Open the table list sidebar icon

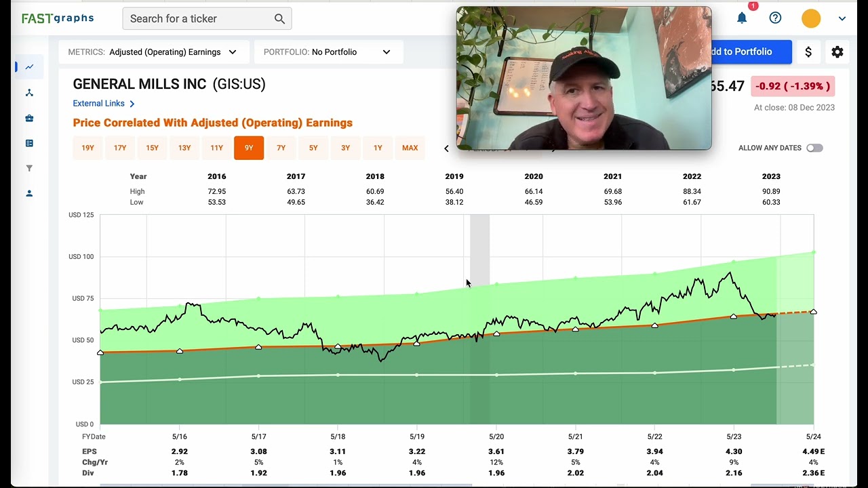point(29,143)
